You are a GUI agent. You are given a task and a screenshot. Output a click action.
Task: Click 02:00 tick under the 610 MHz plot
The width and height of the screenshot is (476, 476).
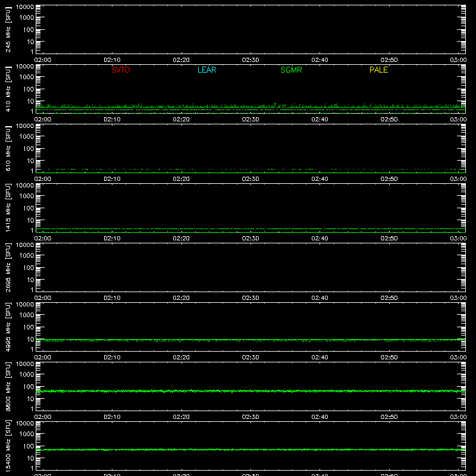pos(43,179)
